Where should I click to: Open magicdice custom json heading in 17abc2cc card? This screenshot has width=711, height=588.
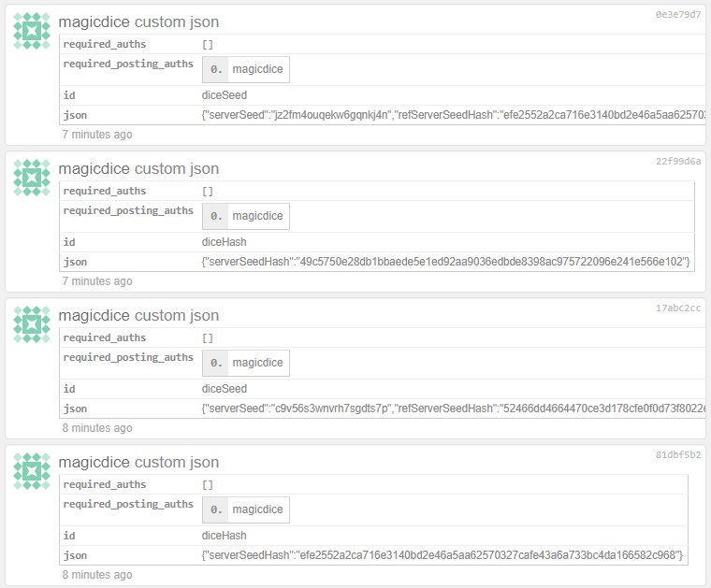[x=138, y=315]
